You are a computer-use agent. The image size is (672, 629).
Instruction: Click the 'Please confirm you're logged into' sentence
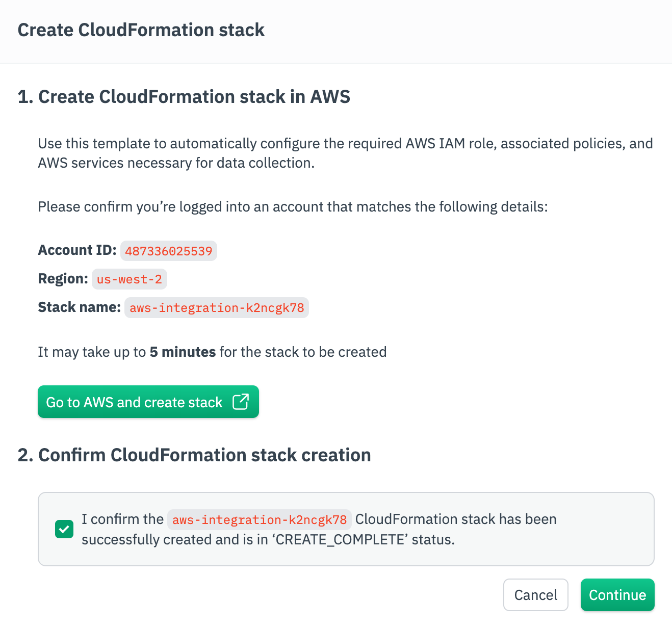tap(293, 207)
